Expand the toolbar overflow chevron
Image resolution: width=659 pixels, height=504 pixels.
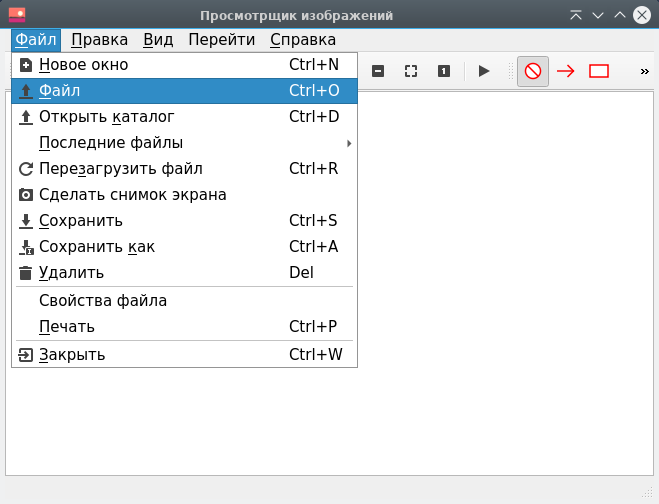coord(644,71)
